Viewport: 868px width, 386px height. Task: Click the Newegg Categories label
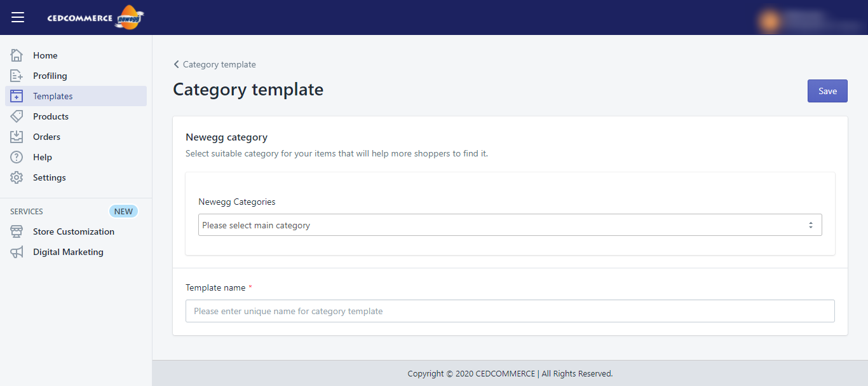[x=237, y=202]
